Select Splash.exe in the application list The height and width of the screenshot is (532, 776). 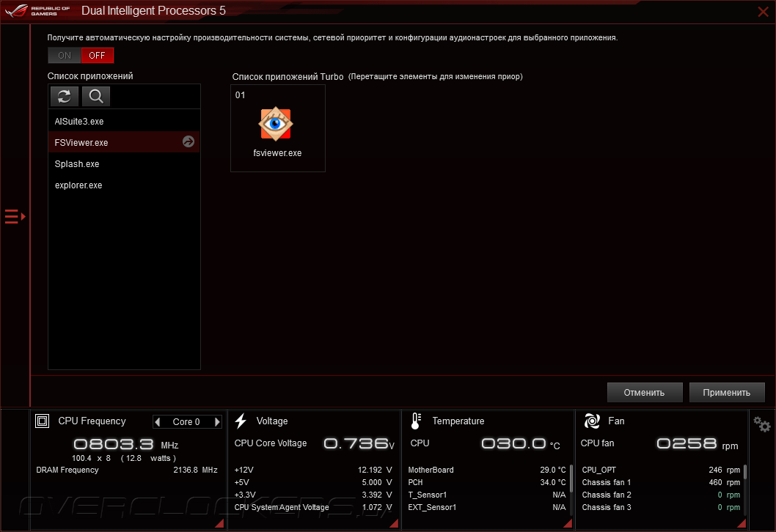(x=124, y=163)
